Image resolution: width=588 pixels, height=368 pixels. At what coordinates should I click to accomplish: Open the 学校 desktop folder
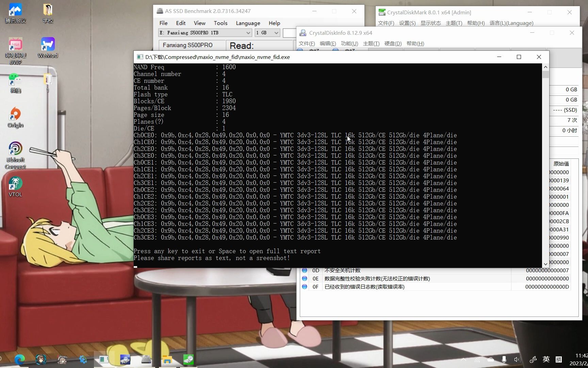click(48, 13)
